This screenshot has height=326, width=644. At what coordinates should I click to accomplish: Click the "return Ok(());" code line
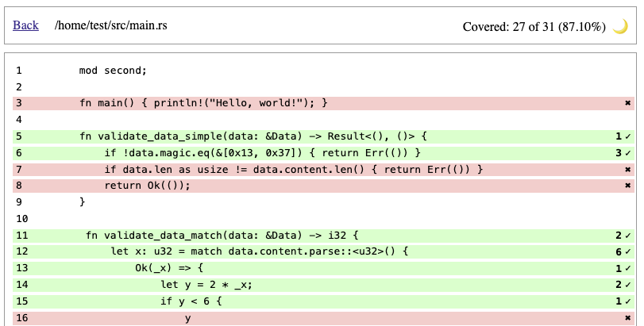click(148, 186)
